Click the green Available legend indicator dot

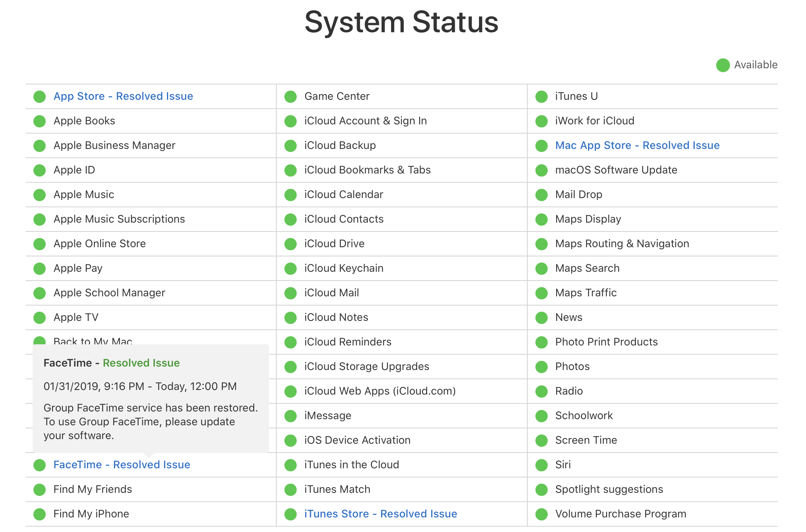[723, 65]
